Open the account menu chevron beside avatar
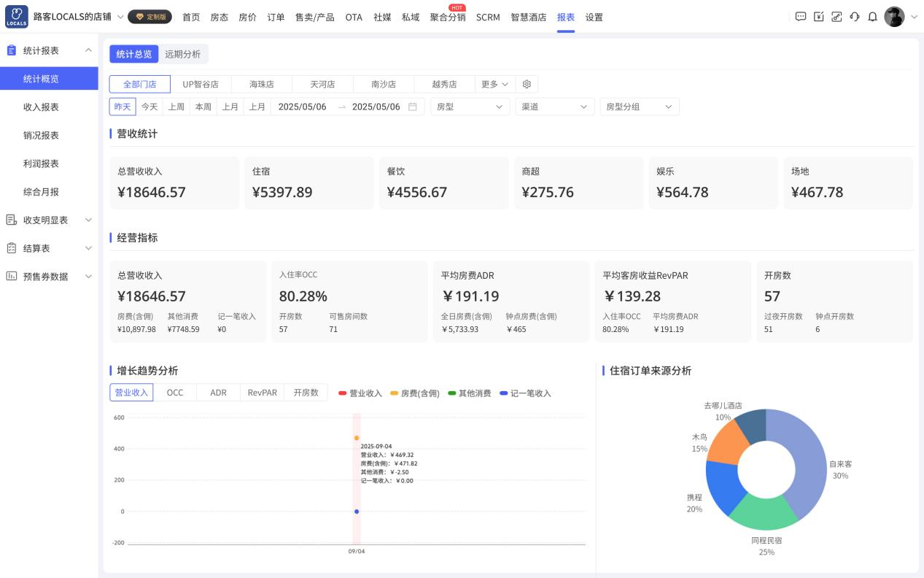Image resolution: width=924 pixels, height=578 pixels. (914, 17)
